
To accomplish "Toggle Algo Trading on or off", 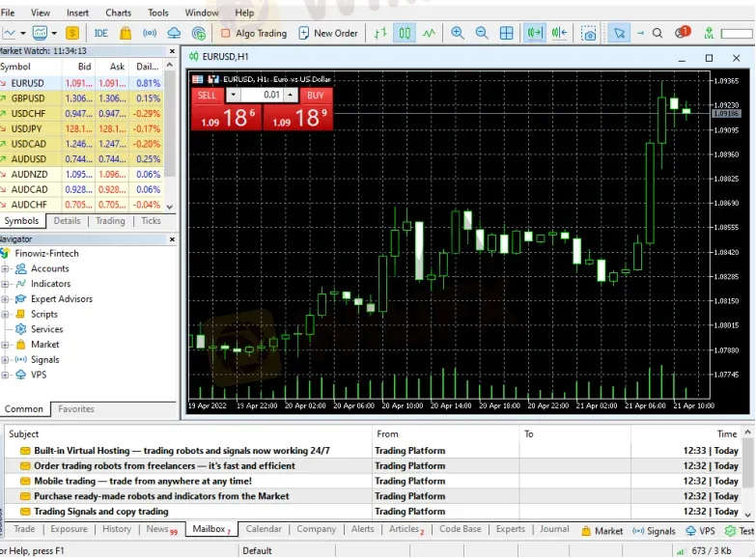I will pos(253,33).
